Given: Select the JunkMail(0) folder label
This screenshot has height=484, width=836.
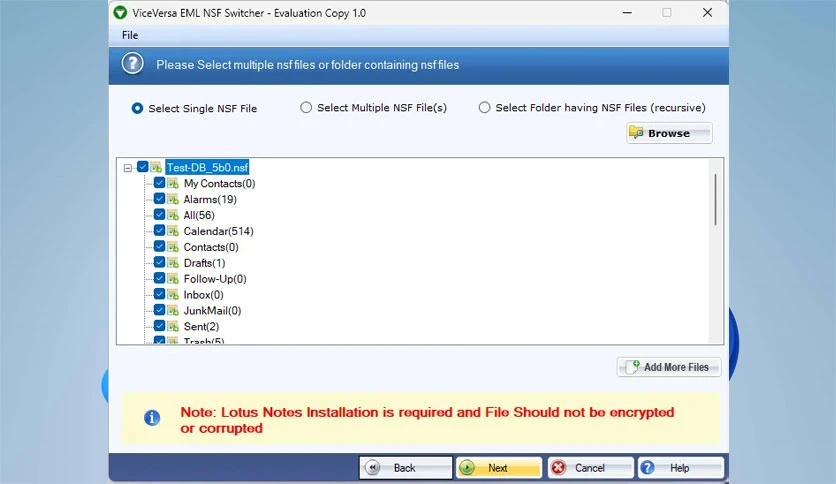Looking at the screenshot, I should click(212, 311).
